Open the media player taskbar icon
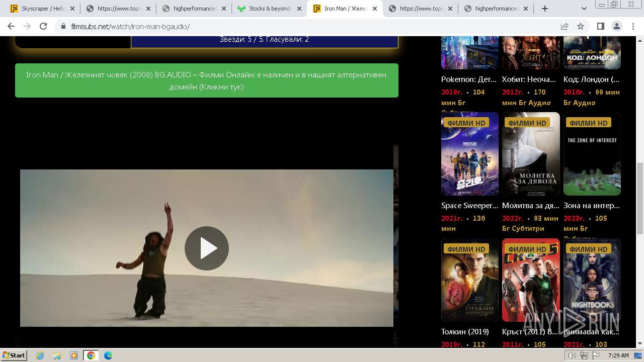 (x=74, y=355)
